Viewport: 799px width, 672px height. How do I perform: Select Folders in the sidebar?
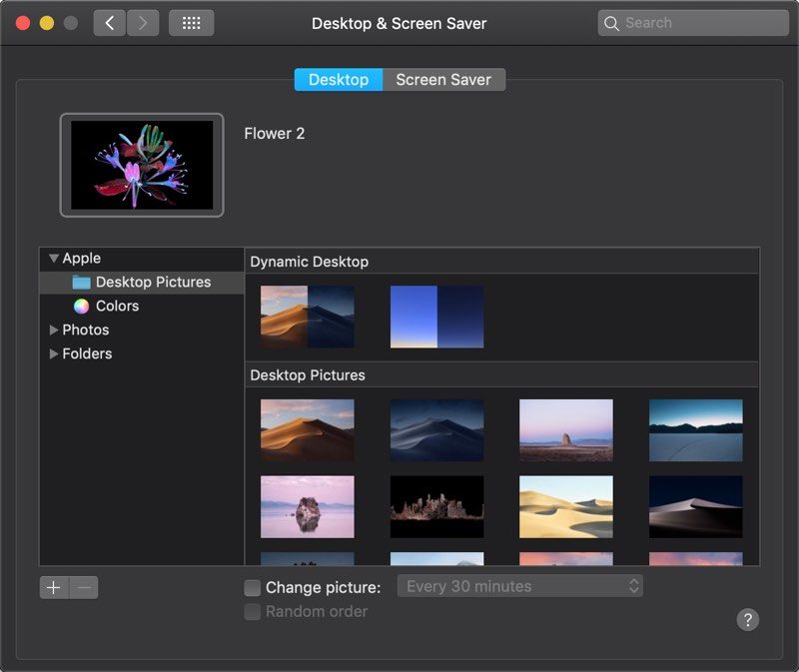coord(142,353)
